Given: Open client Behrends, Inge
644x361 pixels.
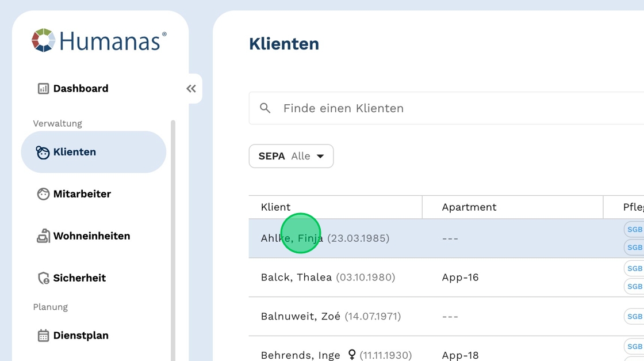Looking at the screenshot, I should (x=300, y=355).
